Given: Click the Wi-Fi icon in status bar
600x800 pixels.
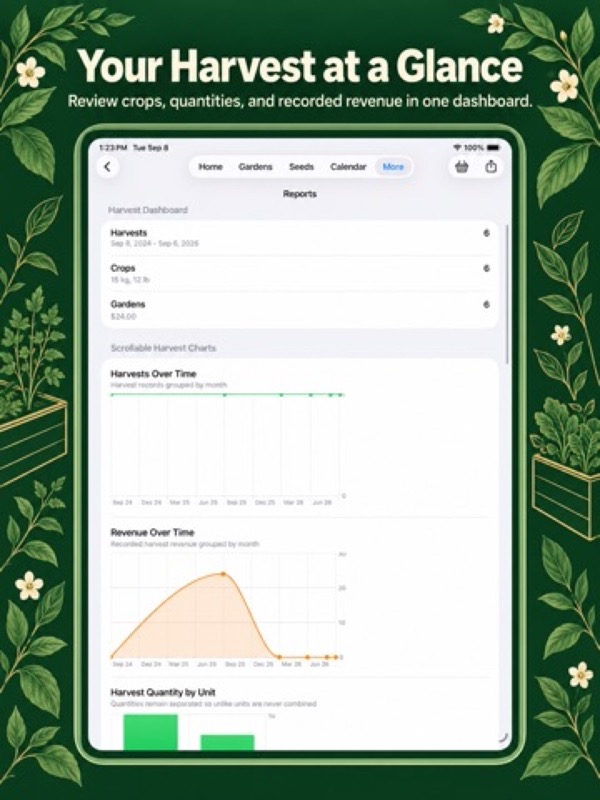Looking at the screenshot, I should coord(457,147).
